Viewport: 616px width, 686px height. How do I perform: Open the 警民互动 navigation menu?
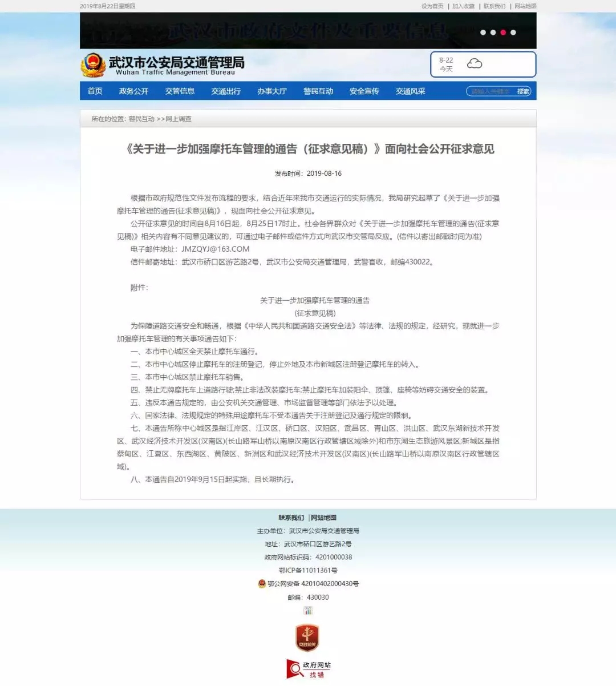318,91
